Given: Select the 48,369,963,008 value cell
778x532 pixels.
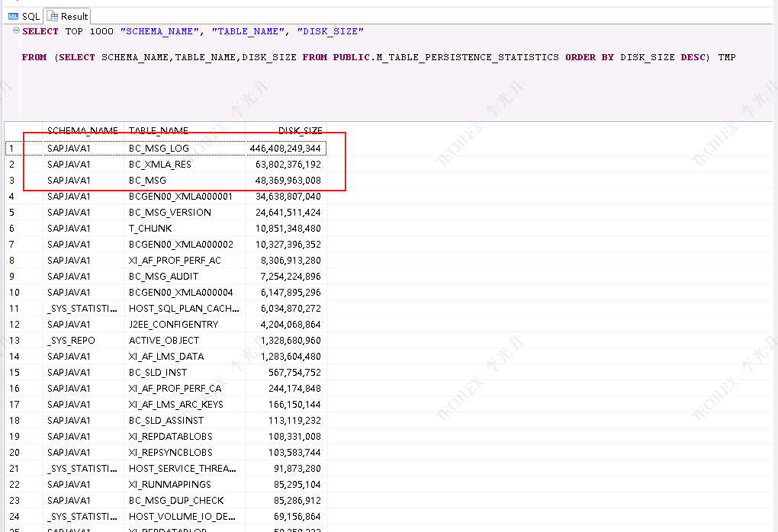Looking at the screenshot, I should click(286, 181).
